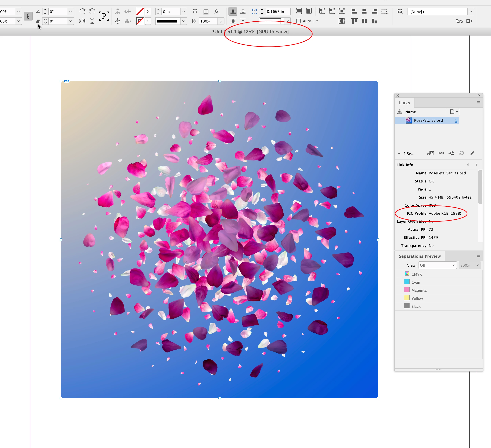
Task: Click the Edit Original pencil icon
Action: pos(472,153)
